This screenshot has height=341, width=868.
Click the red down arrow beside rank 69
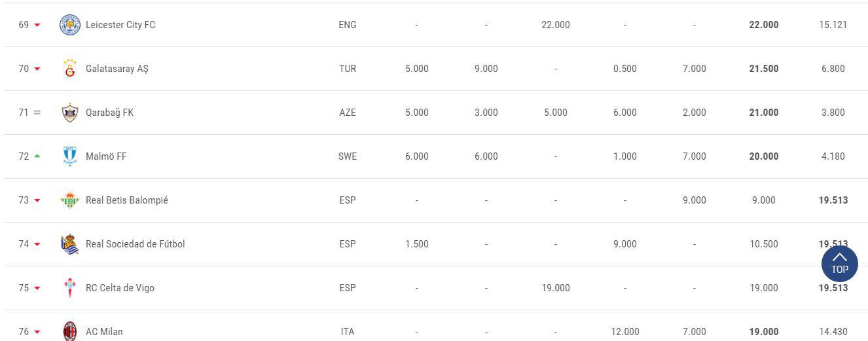point(37,26)
